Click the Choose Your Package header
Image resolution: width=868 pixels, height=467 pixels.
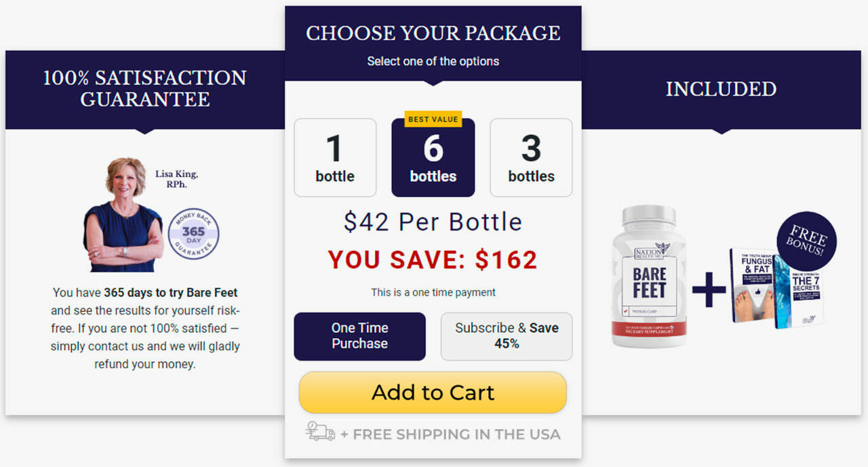pyautogui.click(x=433, y=33)
